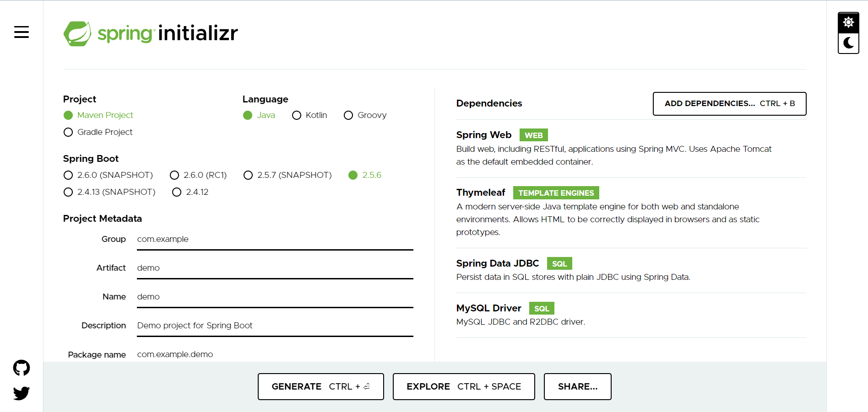Screen dimensions: 868x412
Task: Click the Package name input field
Action: click(x=275, y=354)
